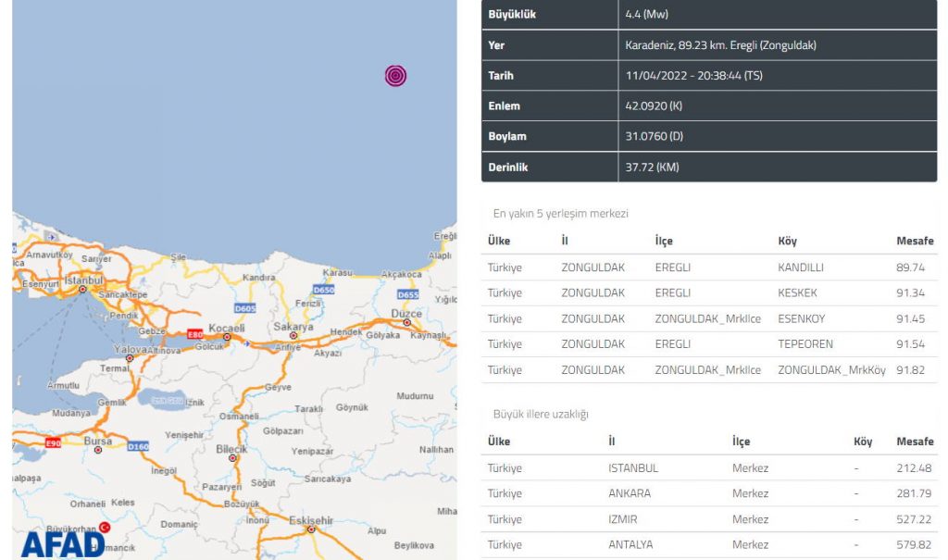Select the Eskişehir city marker on the map
Image resolution: width=948 pixels, height=560 pixels.
[x=312, y=530]
